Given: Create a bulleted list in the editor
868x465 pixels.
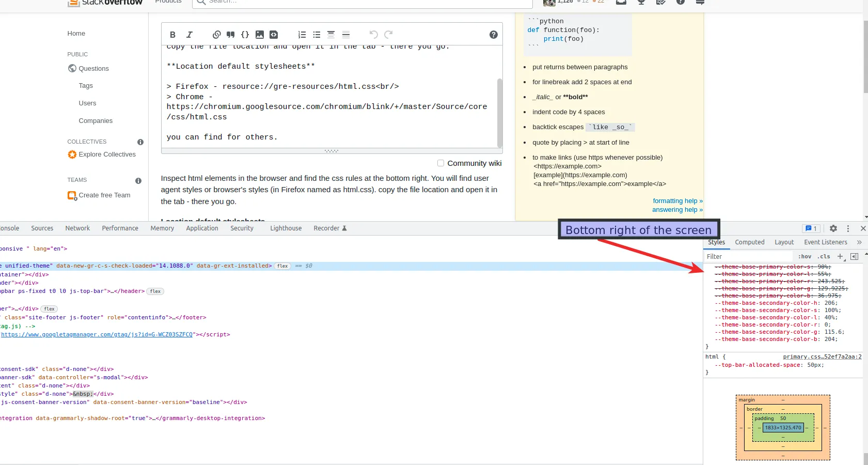Looking at the screenshot, I should pyautogui.click(x=317, y=35).
